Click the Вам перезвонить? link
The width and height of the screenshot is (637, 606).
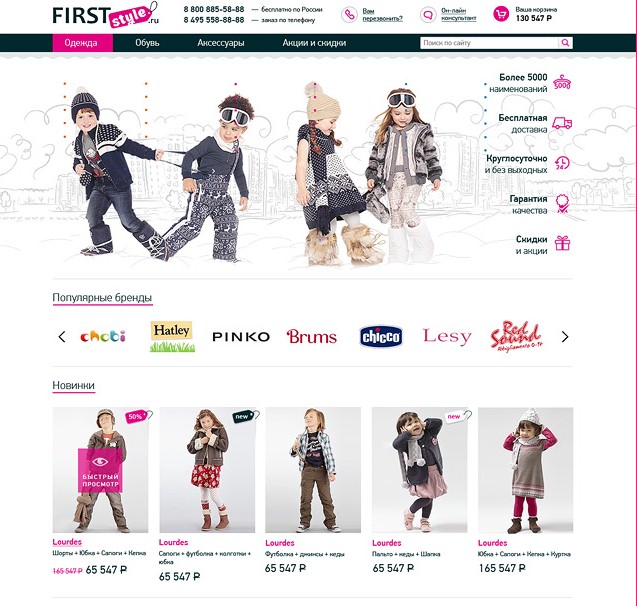[x=382, y=15]
